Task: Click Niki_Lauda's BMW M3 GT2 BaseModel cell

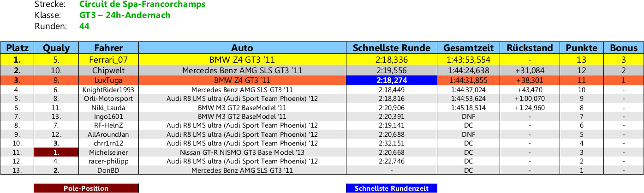Action: point(242,108)
